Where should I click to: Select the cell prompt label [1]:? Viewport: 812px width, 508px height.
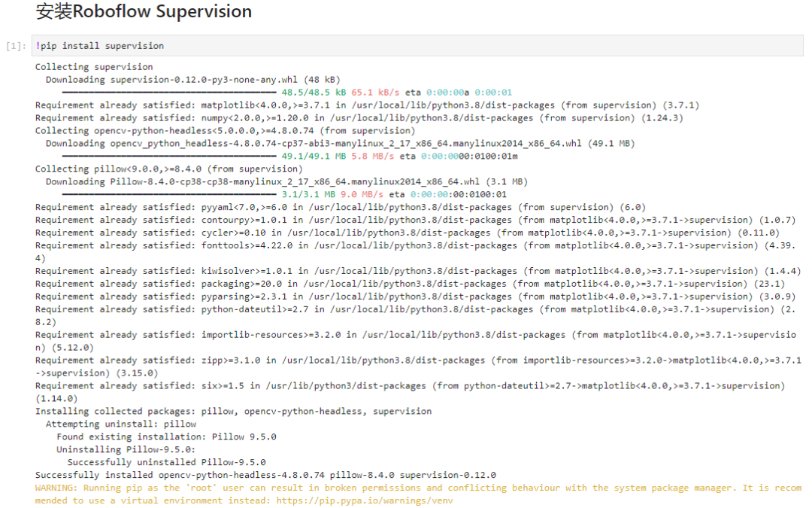click(x=16, y=46)
